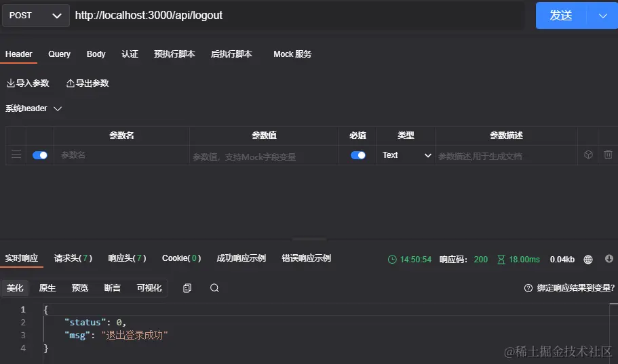Image resolution: width=618 pixels, height=364 pixels.
Task: Click the globe network icon
Action: point(588,259)
